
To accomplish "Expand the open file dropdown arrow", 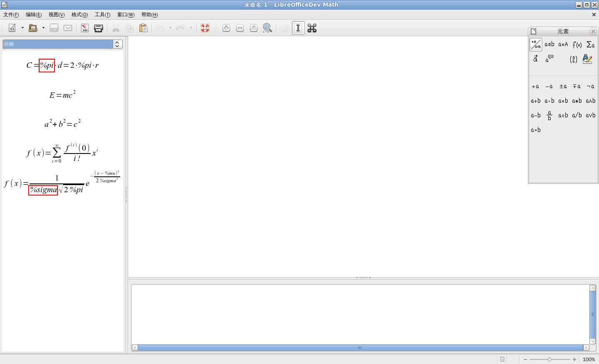I will 43,28.
